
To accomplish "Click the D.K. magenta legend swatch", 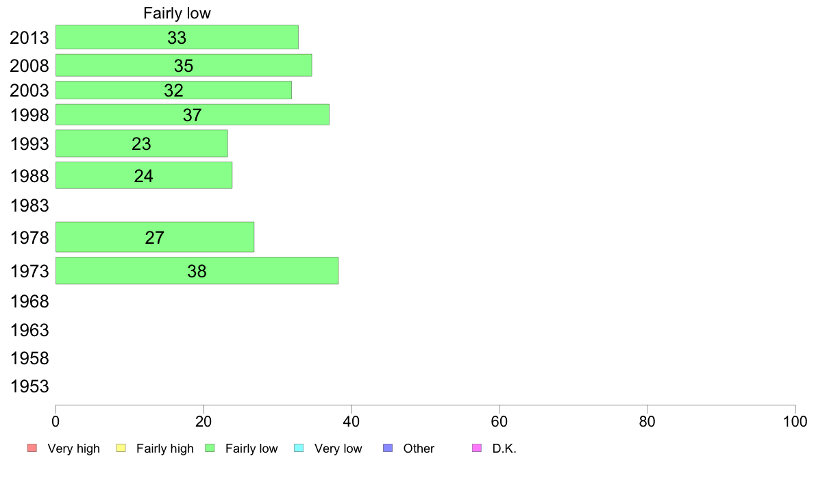I will 477,448.
